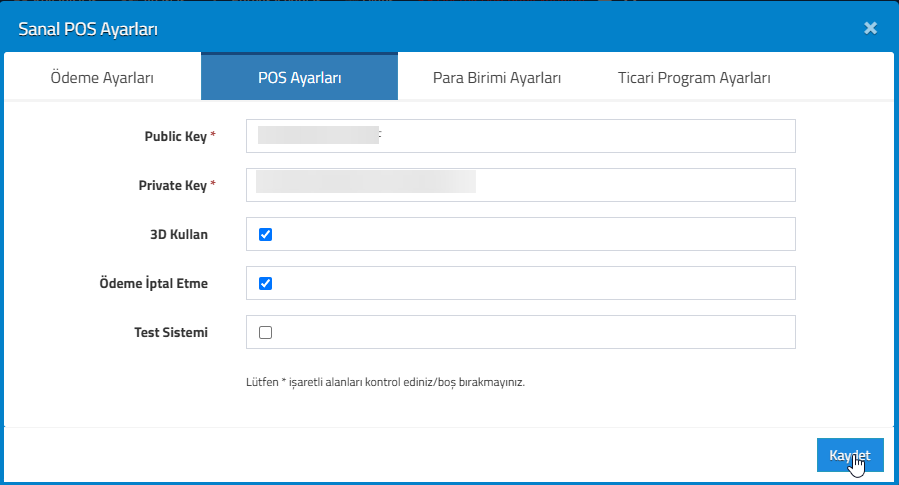Click the Sanal POS Ayarları dialog title
The width and height of the screenshot is (899, 485).
click(88, 29)
